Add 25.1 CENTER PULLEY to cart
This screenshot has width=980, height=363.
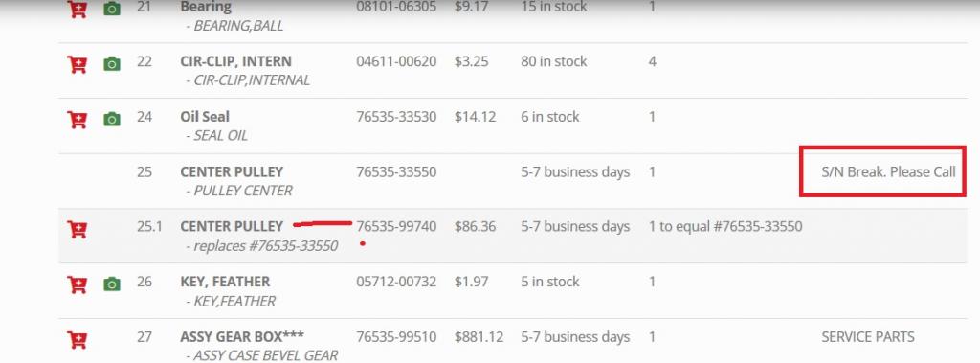[x=77, y=229]
